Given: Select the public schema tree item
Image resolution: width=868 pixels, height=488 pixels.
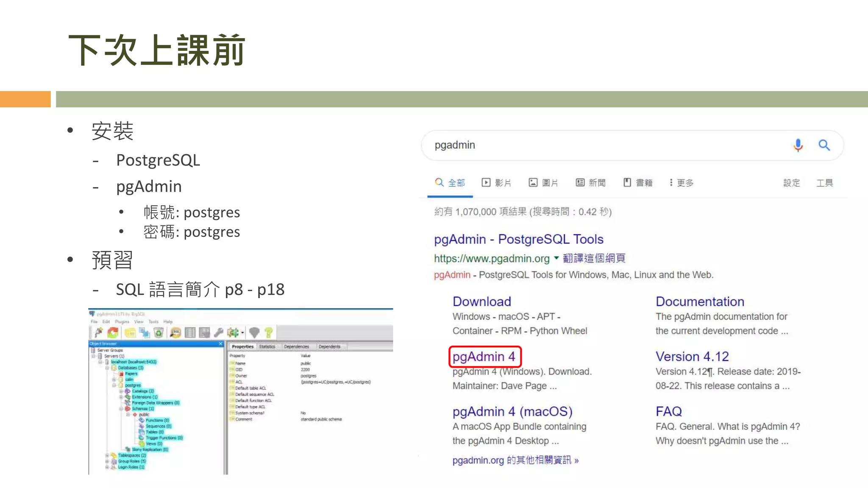Looking at the screenshot, I should tap(144, 414).
